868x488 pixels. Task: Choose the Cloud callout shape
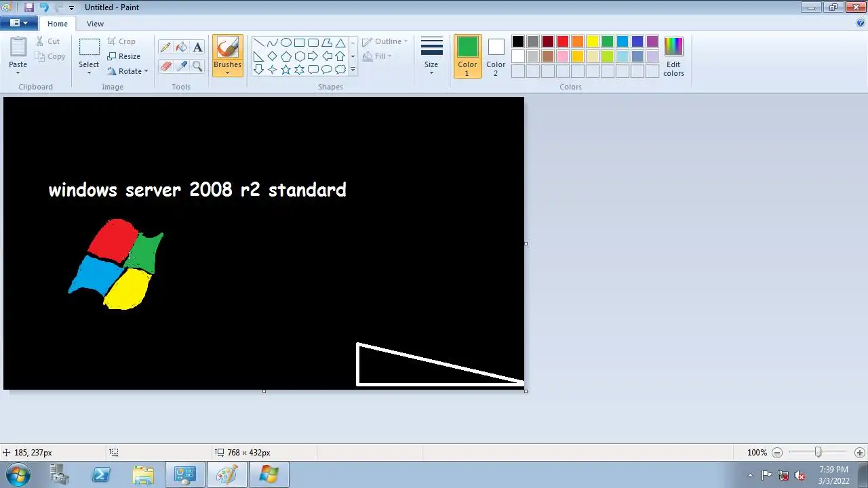(340, 69)
